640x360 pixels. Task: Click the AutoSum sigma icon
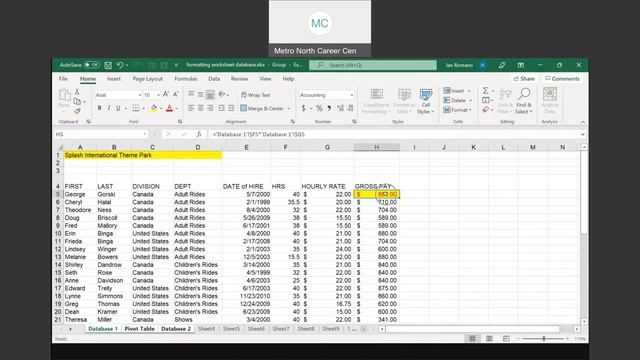point(486,91)
